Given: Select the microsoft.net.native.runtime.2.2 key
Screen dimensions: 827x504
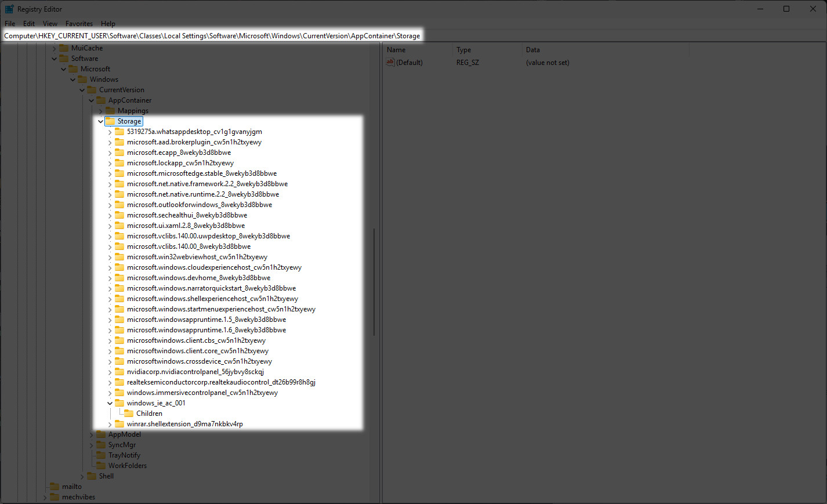Looking at the screenshot, I should (x=203, y=194).
